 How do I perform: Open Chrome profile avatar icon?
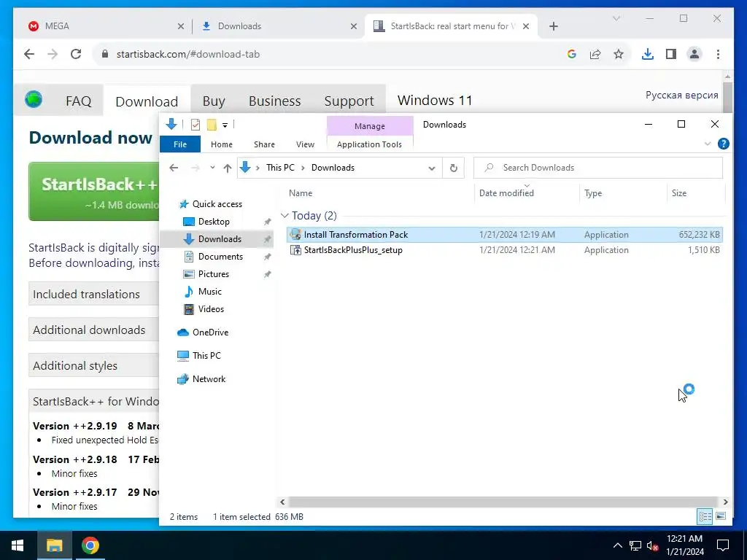[x=694, y=54]
